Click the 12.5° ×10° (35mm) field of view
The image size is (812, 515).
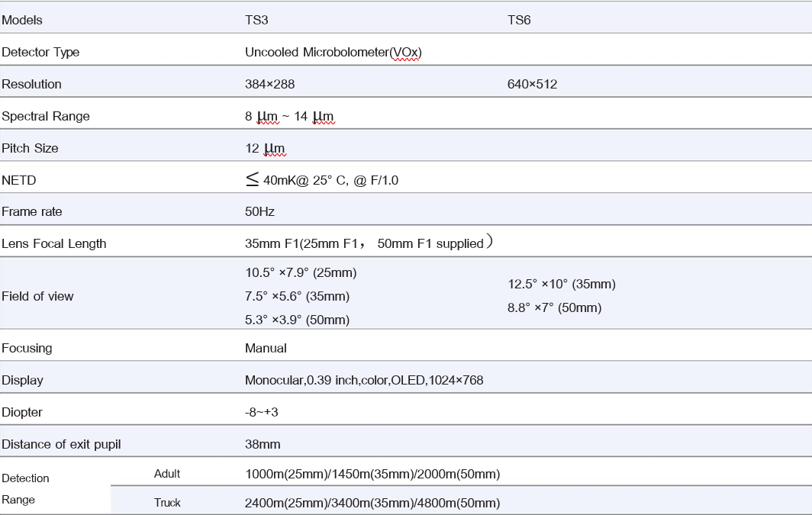tap(562, 284)
